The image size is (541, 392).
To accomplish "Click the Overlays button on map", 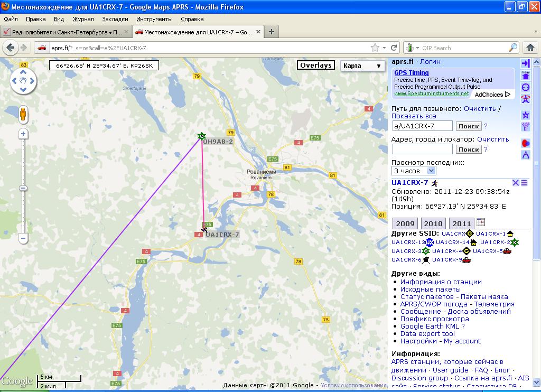I will pyautogui.click(x=316, y=65).
